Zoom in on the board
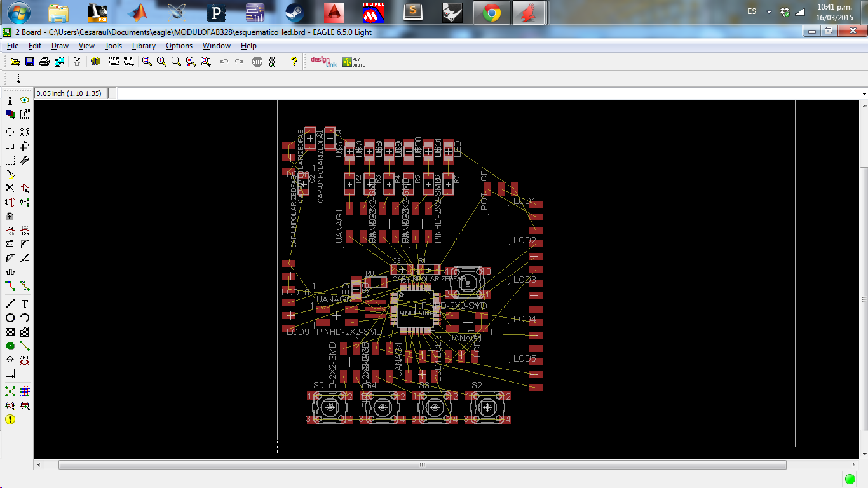The height and width of the screenshot is (488, 868). 161,62
